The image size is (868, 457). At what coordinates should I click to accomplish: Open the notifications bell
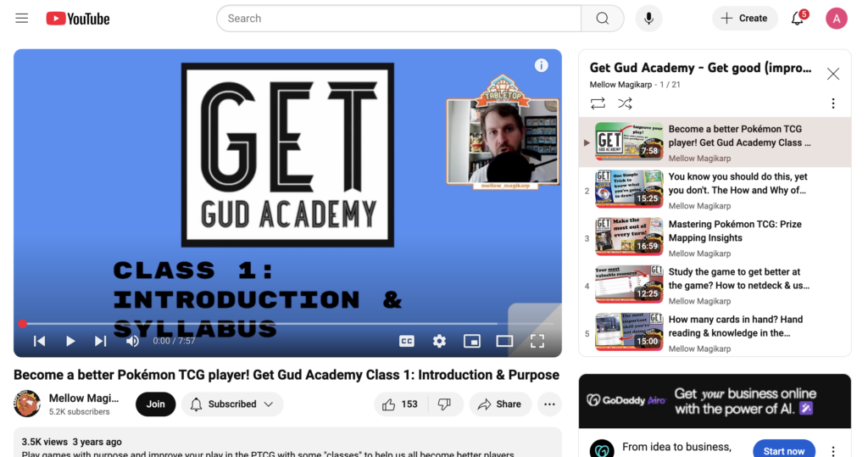coord(797,18)
